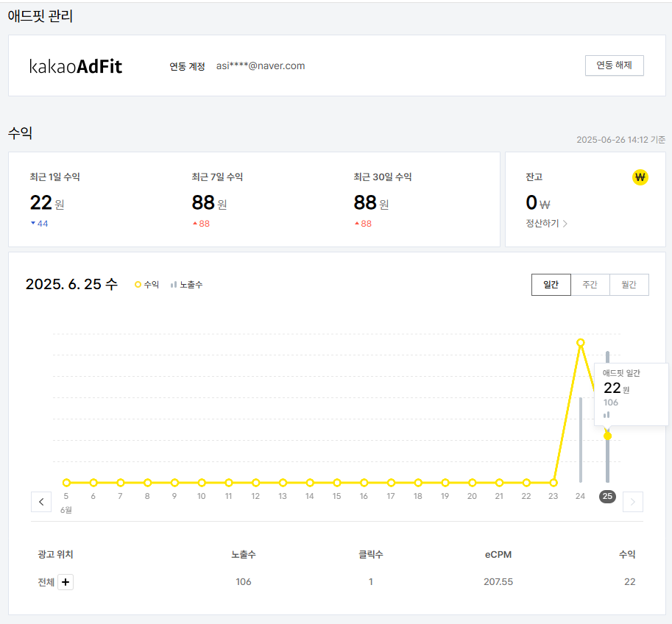Viewport: 672px width, 624px height.
Task: Click the 애드핏 일간 tooltip value
Action: [616, 389]
